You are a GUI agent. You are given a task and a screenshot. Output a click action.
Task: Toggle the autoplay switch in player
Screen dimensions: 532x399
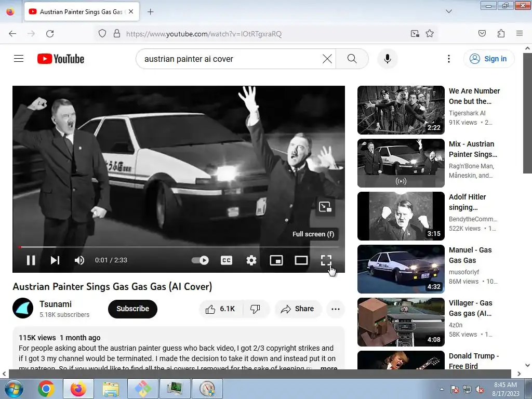(x=200, y=260)
